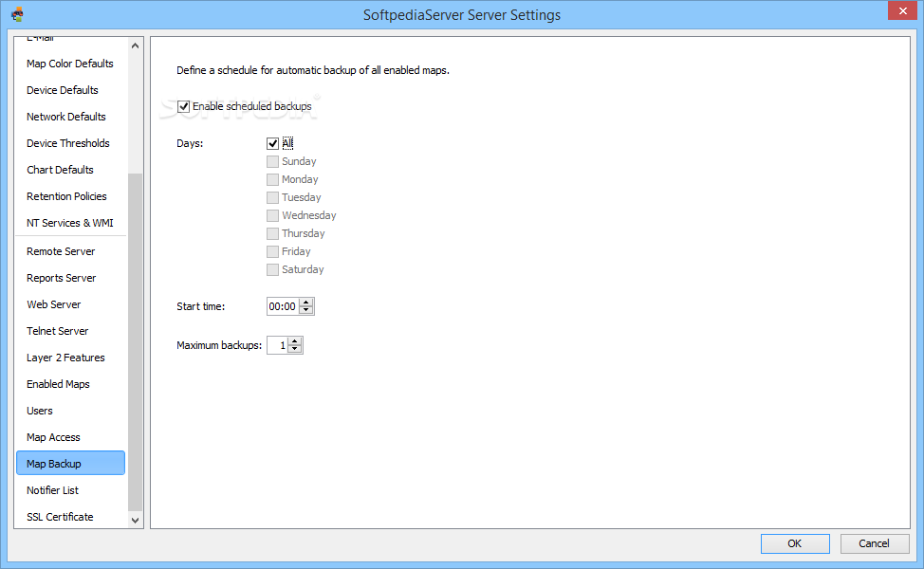The width and height of the screenshot is (924, 569).
Task: Select Device Thresholds in sidebar
Action: point(70,143)
